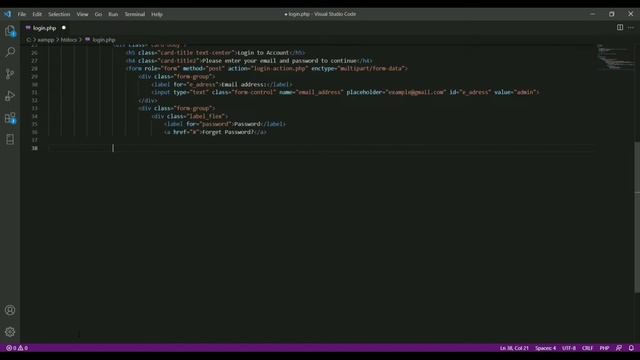
Task: Open the Go menu
Action: click(98, 14)
